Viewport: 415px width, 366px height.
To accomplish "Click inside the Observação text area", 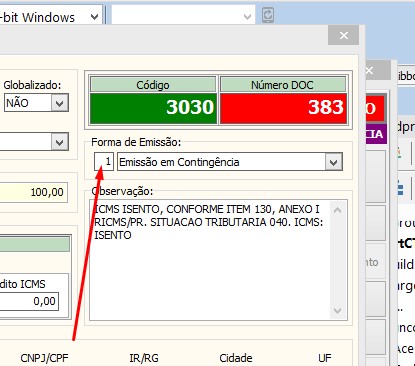I will (210, 260).
